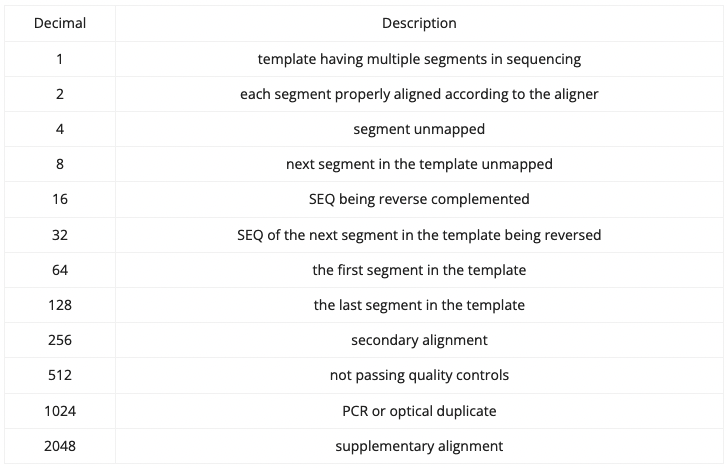Click the "template having multiple segments" description
The width and height of the screenshot is (727, 468).
coord(419,59)
